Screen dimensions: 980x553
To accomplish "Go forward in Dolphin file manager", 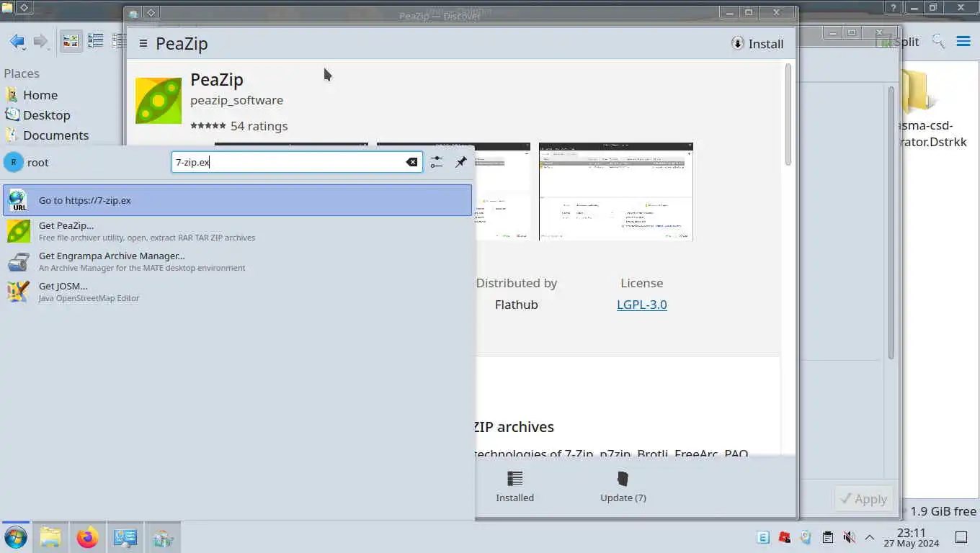I will pyautogui.click(x=40, y=42).
